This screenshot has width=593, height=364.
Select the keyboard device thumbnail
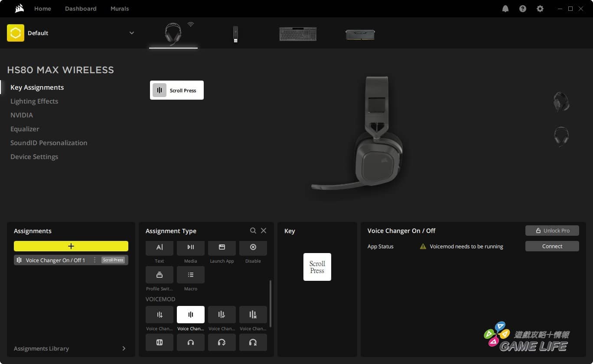point(298,34)
